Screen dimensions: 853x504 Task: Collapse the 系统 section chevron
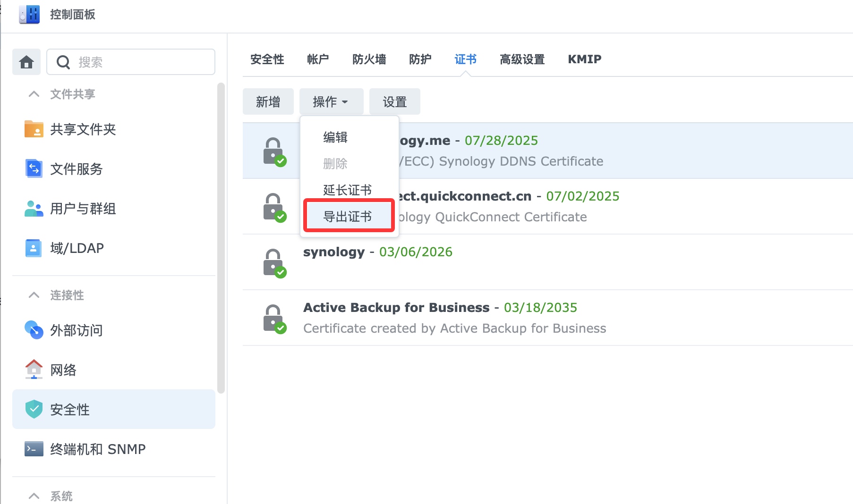34,496
